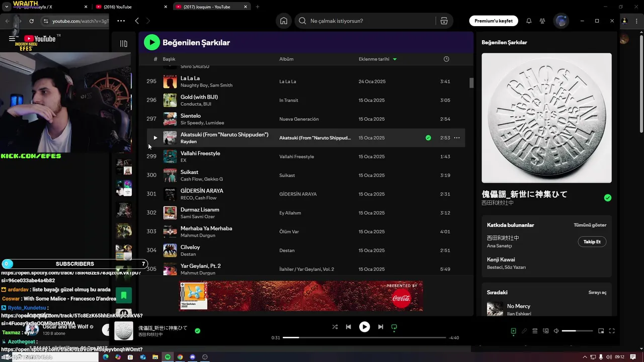Viewport: 644px width, 362px height.
Task: Toggle shuffle in player controls
Action: (335, 327)
